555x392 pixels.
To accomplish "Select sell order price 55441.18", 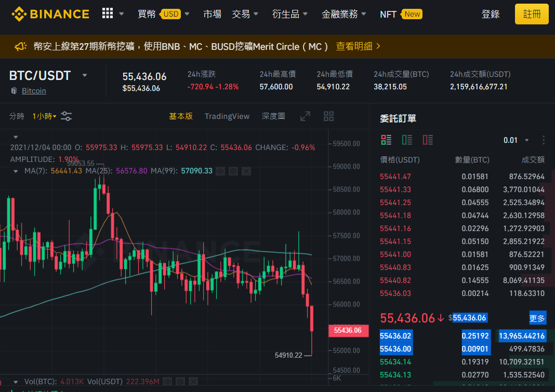I will pyautogui.click(x=395, y=215).
